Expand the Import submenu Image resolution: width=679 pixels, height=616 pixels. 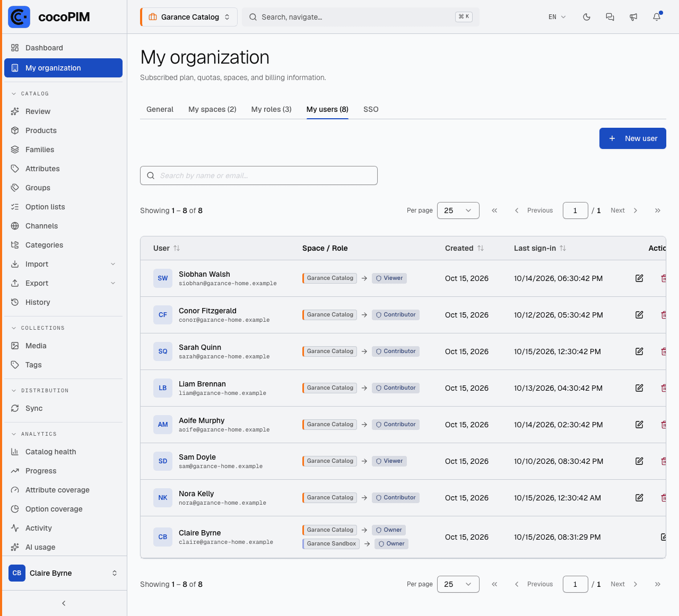(64, 264)
